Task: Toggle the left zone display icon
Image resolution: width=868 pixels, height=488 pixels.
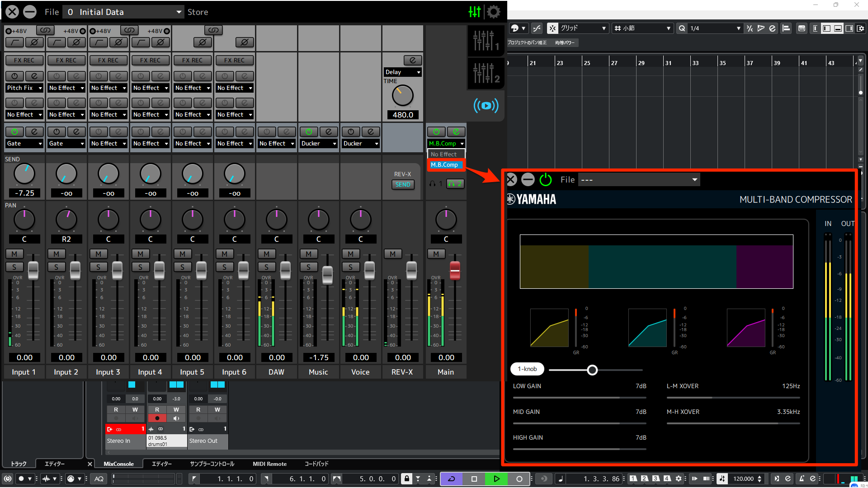Action: (x=826, y=28)
